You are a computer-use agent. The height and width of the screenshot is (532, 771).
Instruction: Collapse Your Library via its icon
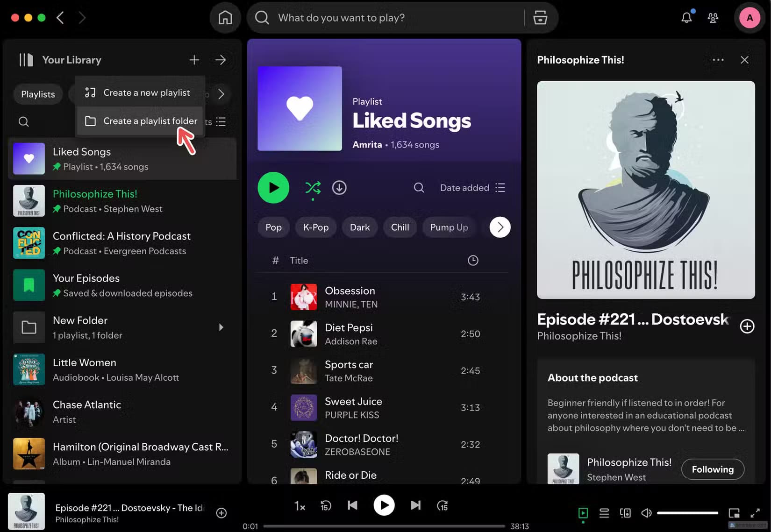(x=26, y=60)
